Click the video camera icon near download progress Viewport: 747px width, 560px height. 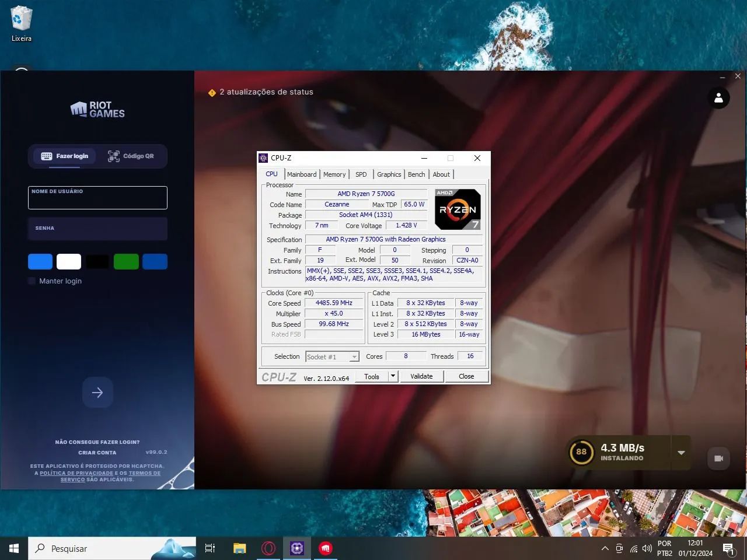coord(718,459)
